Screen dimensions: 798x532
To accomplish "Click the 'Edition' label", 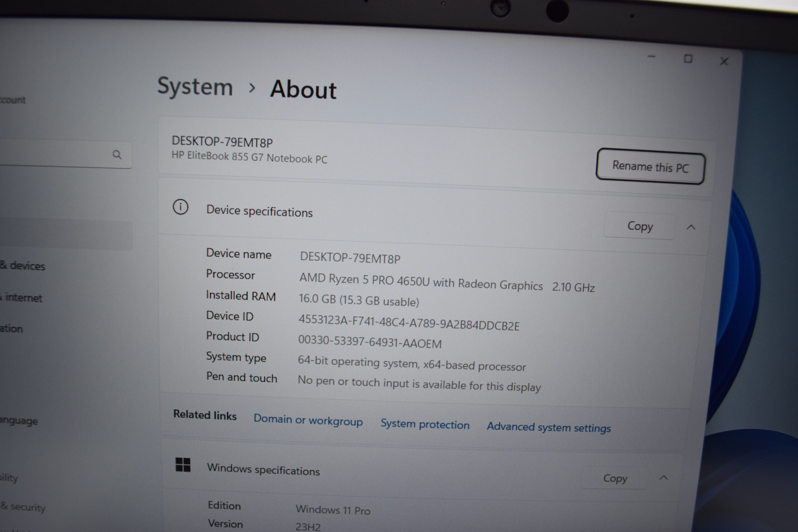I will [224, 506].
